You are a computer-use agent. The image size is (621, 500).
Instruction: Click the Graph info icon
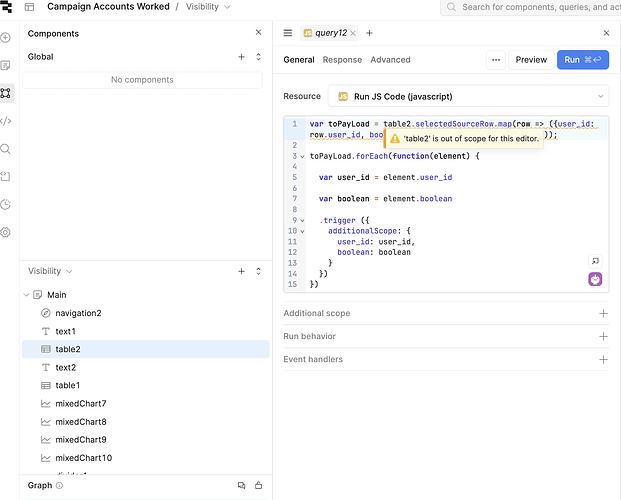point(59,485)
